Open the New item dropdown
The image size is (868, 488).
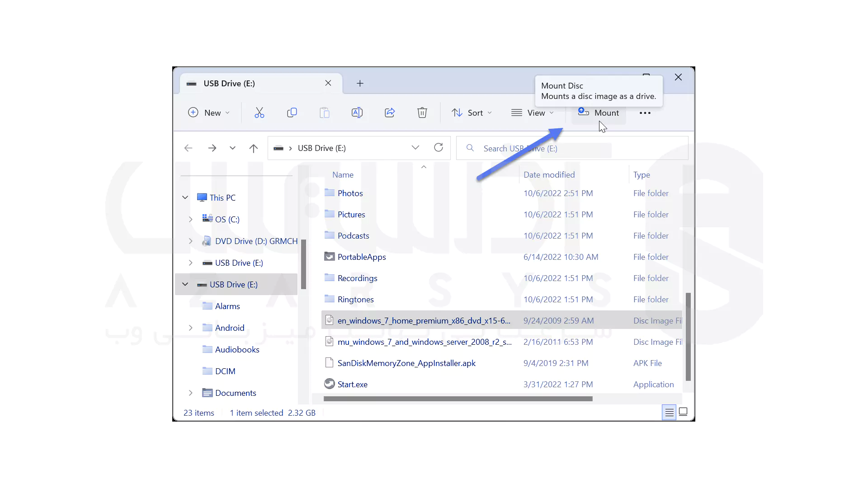pyautogui.click(x=209, y=113)
